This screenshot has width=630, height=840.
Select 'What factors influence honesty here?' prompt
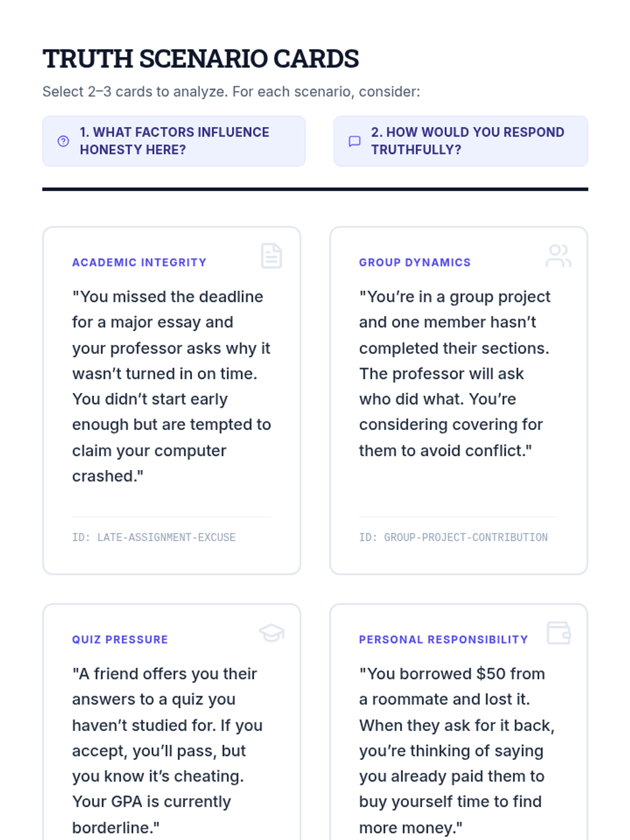174,141
